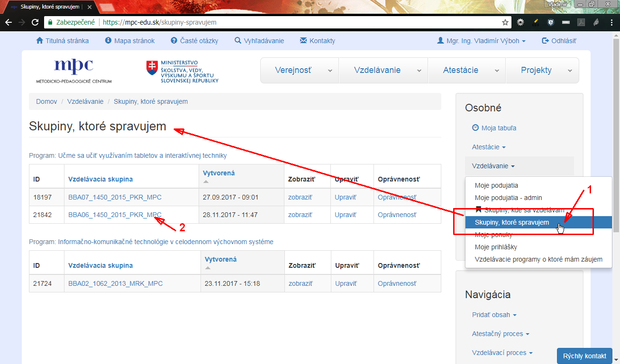Click the home icon beside Titulná stránka
Screen dimensions: 620x364
coord(40,41)
